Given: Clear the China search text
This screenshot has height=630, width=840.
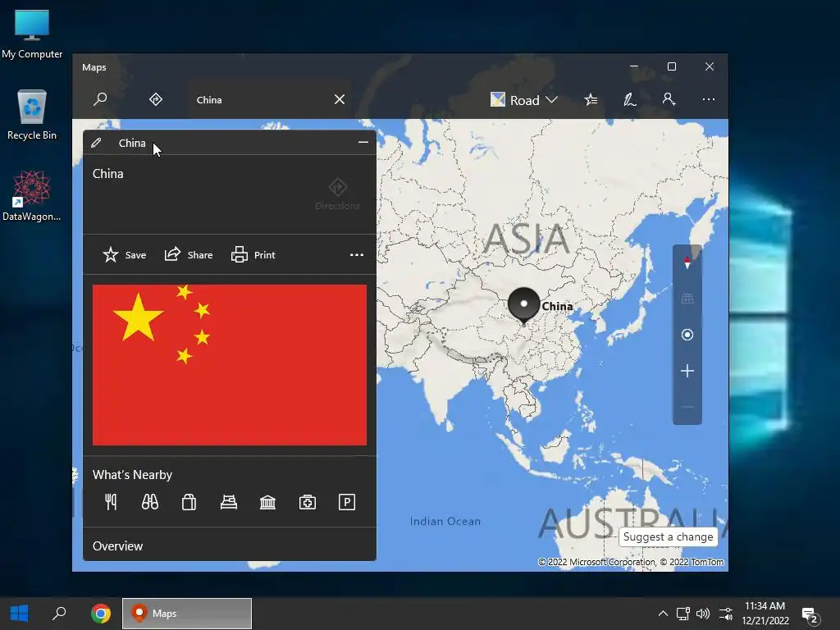Looking at the screenshot, I should (340, 99).
